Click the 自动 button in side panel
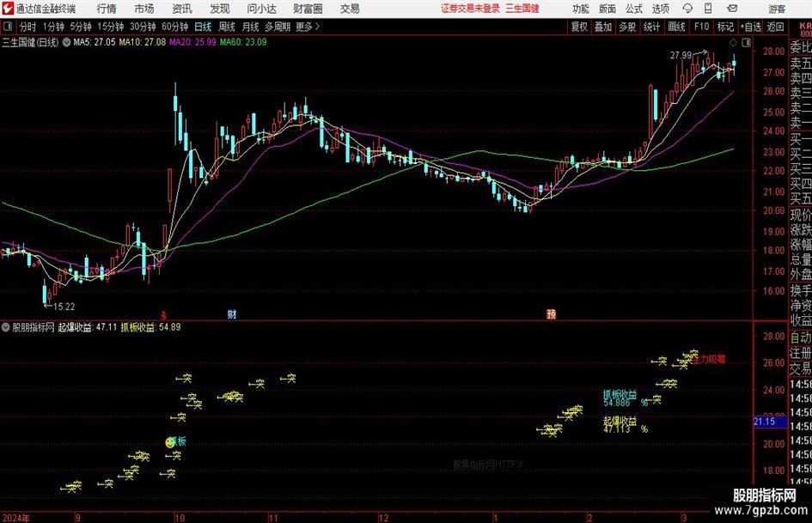812x523 pixels. click(801, 338)
